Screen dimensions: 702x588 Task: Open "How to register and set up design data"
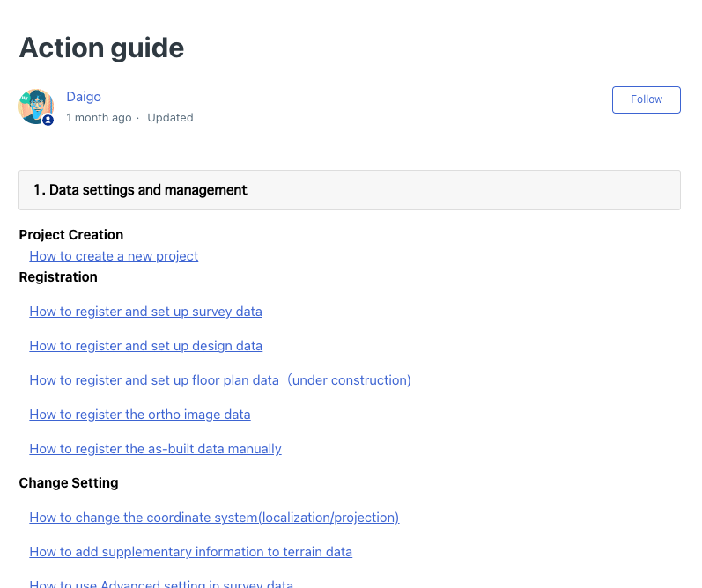tap(145, 346)
